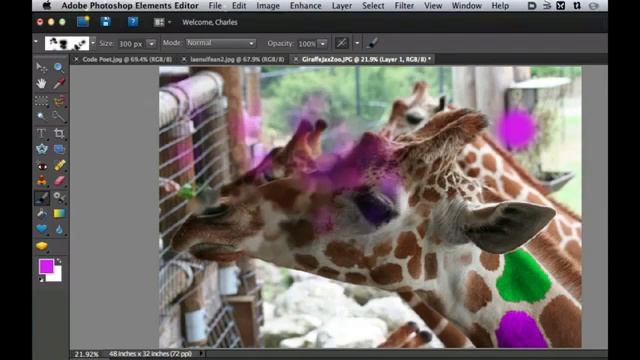Click the new document icon
The height and width of the screenshot is (360, 640).
coord(83,22)
